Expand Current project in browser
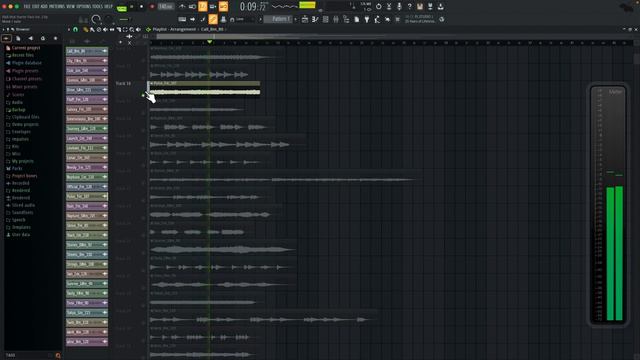This screenshot has width=640, height=360. pyautogui.click(x=26, y=48)
